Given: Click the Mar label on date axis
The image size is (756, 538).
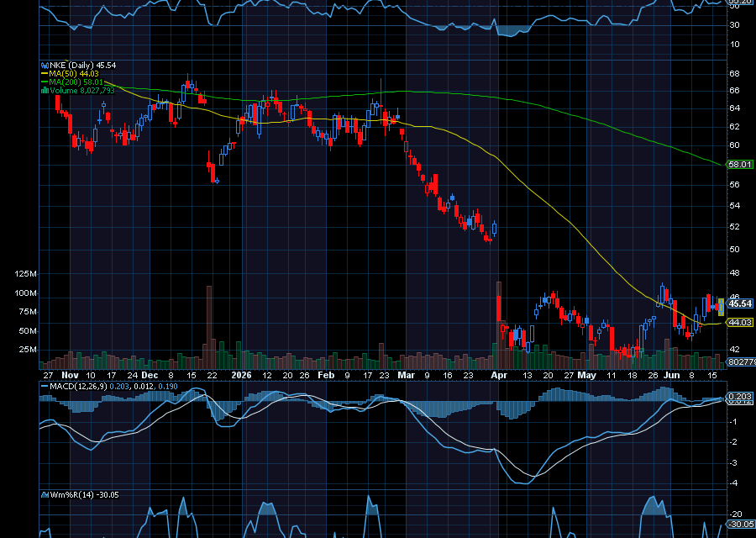Looking at the screenshot, I should click(406, 376).
